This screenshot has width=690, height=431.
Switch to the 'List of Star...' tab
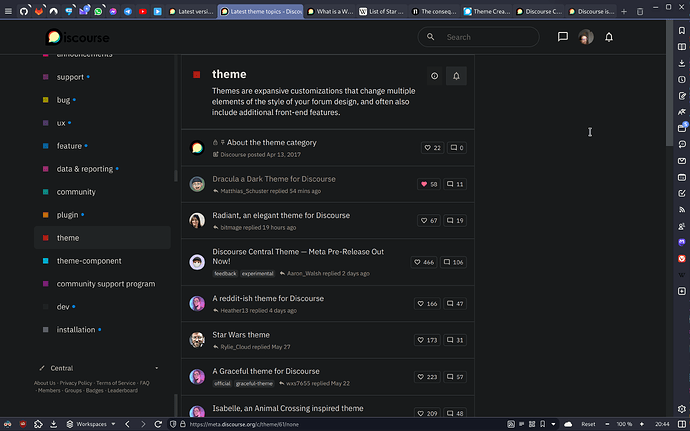click(x=382, y=11)
